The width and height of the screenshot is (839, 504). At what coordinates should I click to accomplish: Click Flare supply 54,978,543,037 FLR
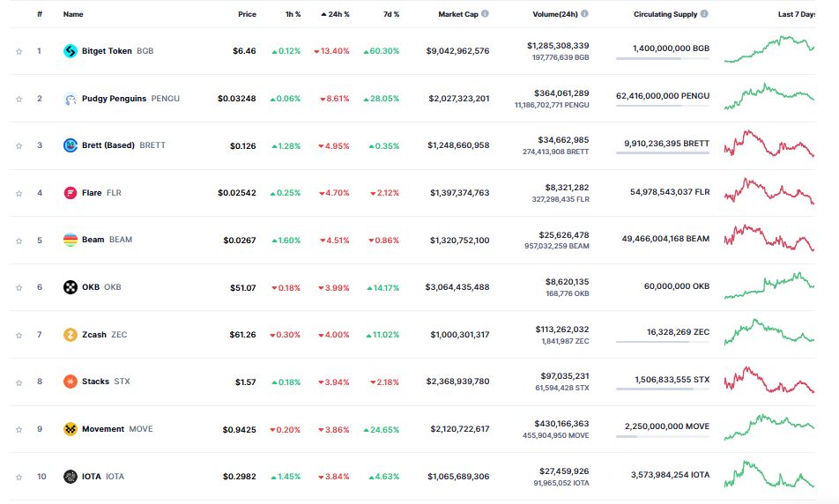point(670,191)
